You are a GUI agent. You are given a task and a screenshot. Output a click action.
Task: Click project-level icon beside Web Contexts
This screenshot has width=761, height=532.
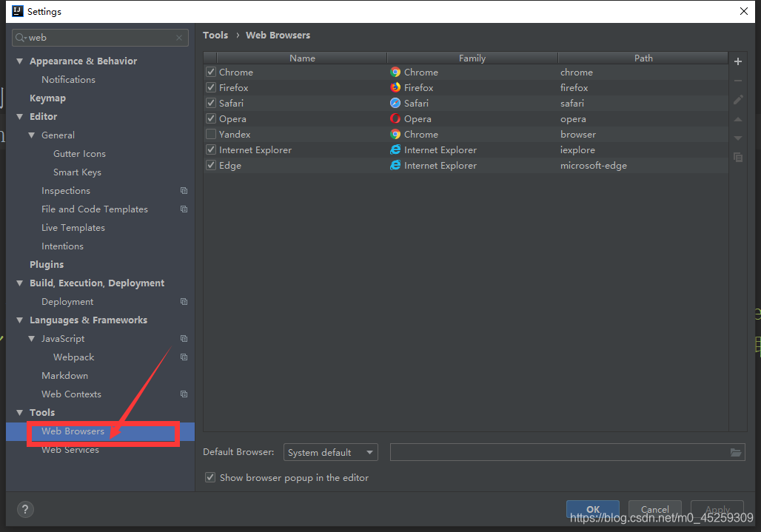(184, 394)
